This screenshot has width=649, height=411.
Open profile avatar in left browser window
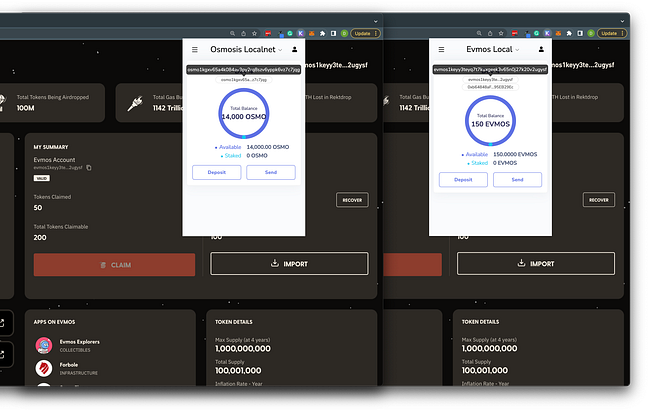point(344,34)
